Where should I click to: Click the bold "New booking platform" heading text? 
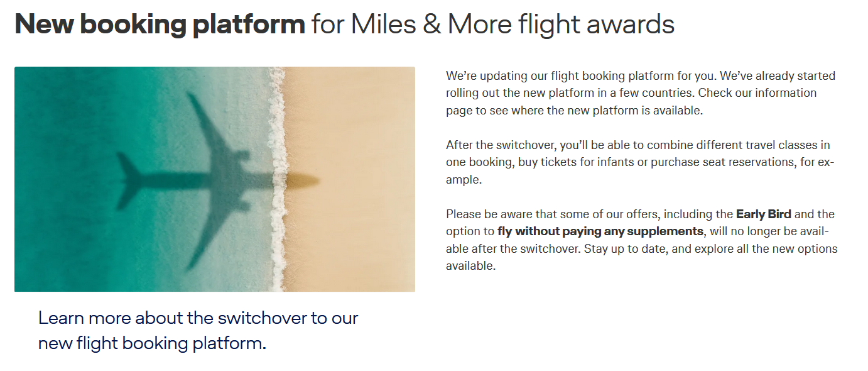click(160, 25)
